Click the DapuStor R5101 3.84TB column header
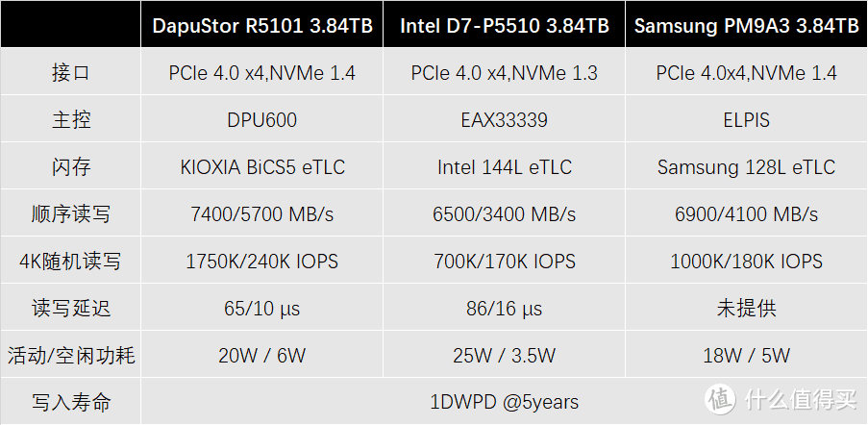This screenshot has width=868, height=425. point(262,26)
